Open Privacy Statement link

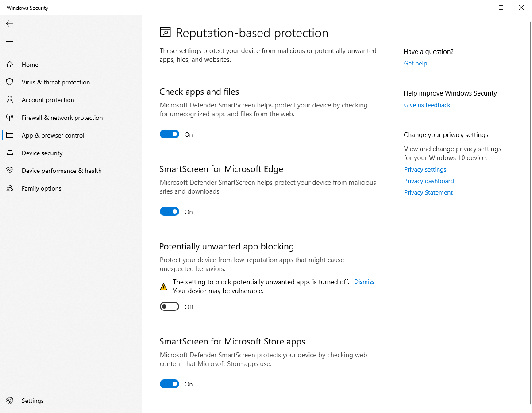(428, 192)
